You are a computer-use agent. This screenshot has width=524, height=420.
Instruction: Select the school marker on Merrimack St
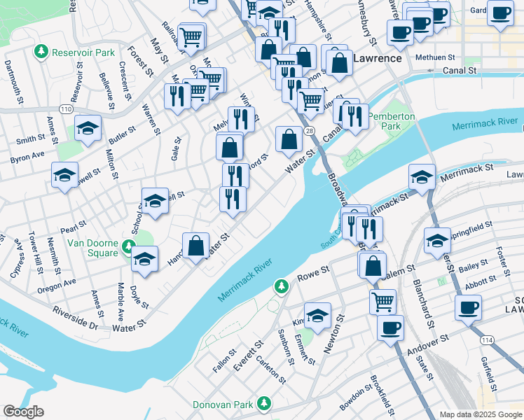point(422,178)
